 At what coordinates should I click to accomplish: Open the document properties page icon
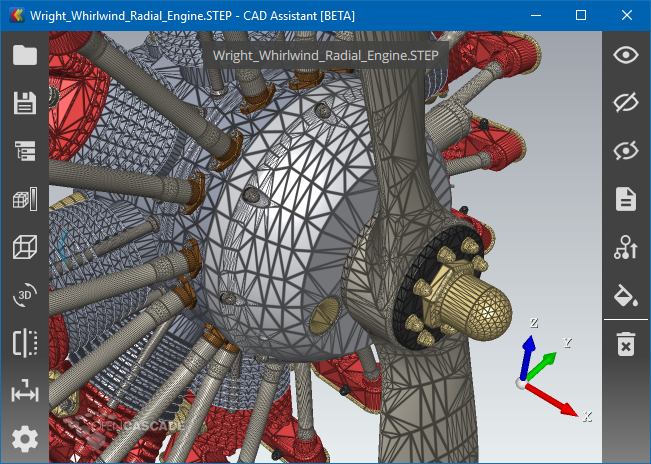point(626,199)
